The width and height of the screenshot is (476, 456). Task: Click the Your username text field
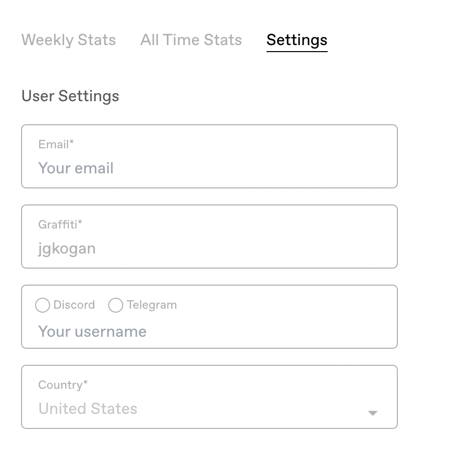pos(209,331)
